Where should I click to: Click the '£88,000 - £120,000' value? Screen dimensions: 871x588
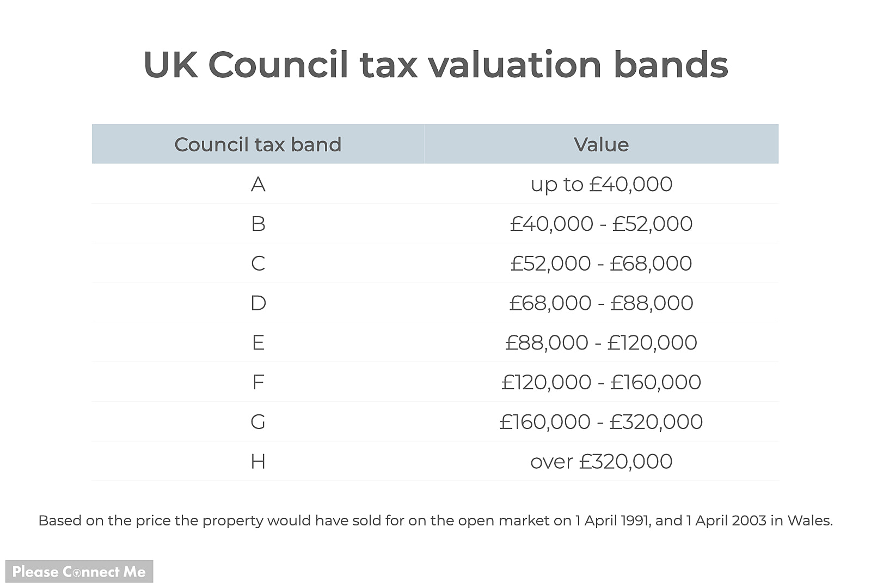coord(601,342)
